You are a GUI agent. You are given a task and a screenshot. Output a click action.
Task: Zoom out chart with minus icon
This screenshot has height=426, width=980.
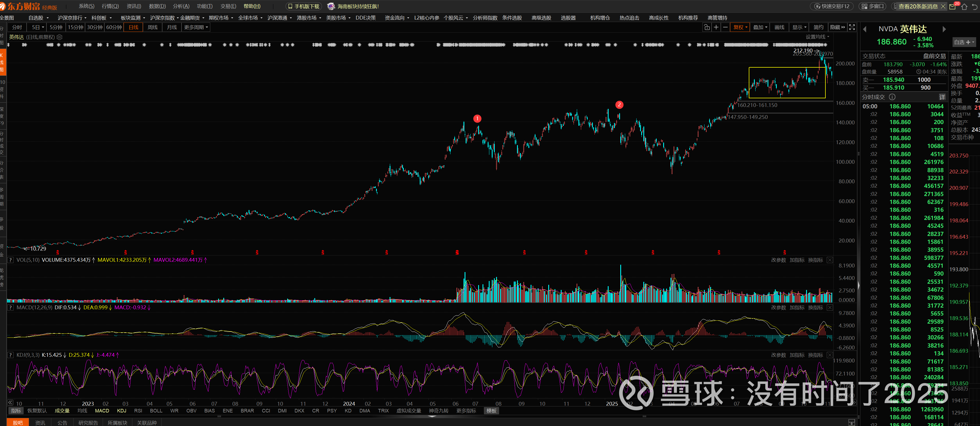coord(725,27)
